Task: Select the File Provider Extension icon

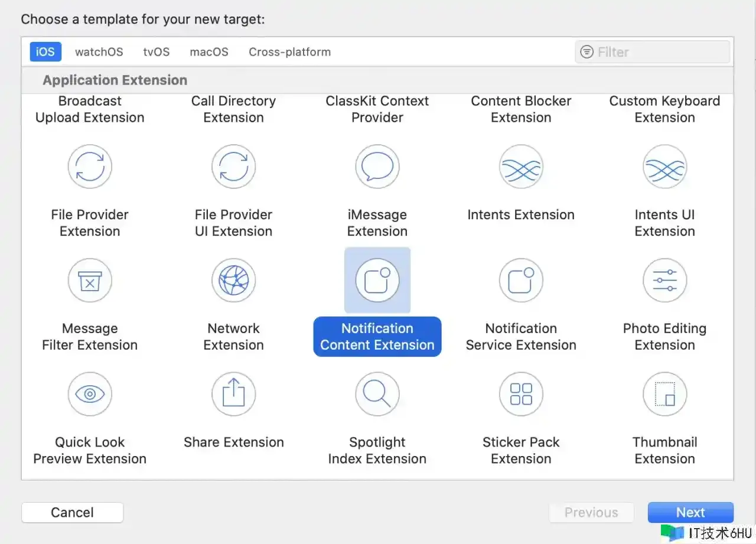Action: pos(90,167)
